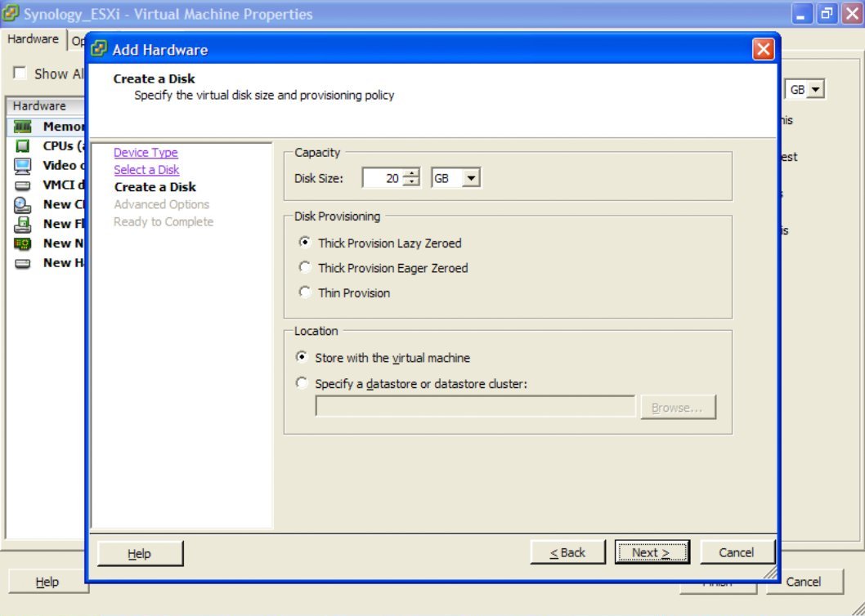
Task: Select the Video card monitor icon
Action: 23,166
